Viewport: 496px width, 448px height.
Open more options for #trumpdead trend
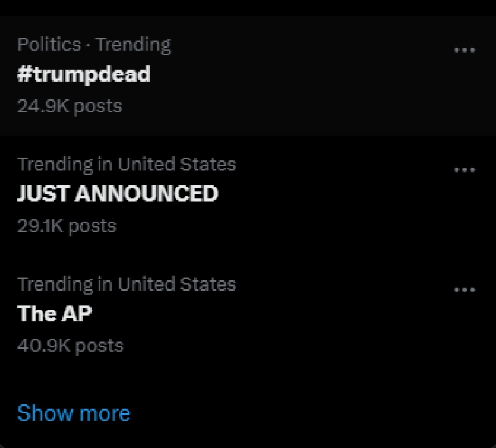click(464, 50)
